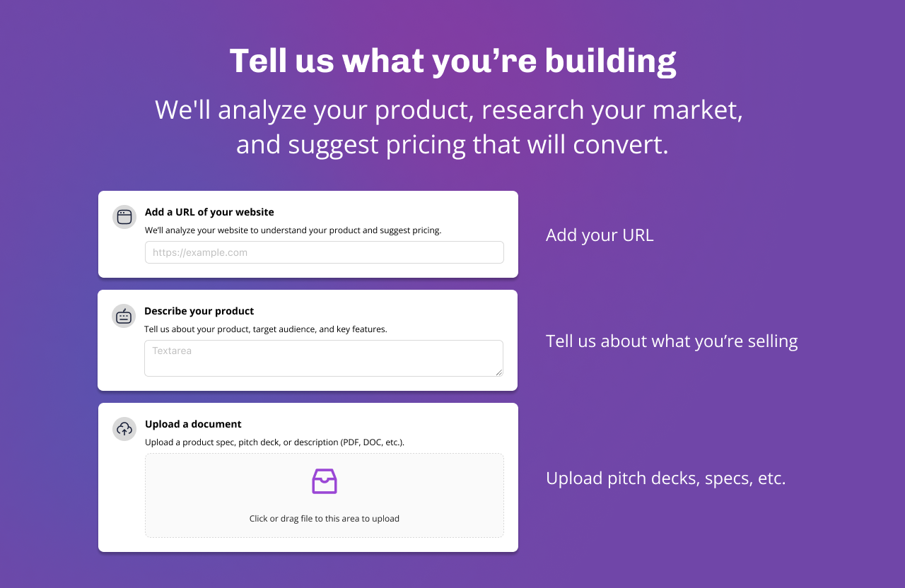Click the 'Tell us what you're building' title

pos(452,61)
